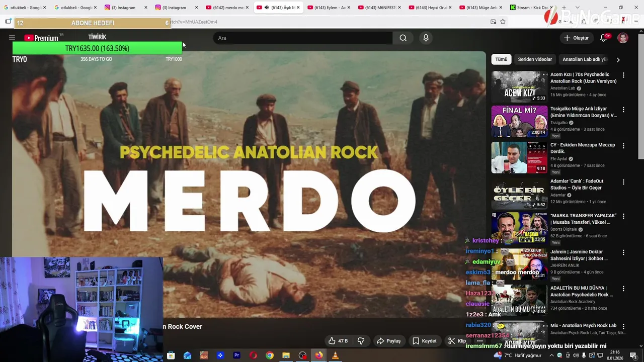Save the video with Kaydet
The height and width of the screenshot is (362, 644).
424,341
